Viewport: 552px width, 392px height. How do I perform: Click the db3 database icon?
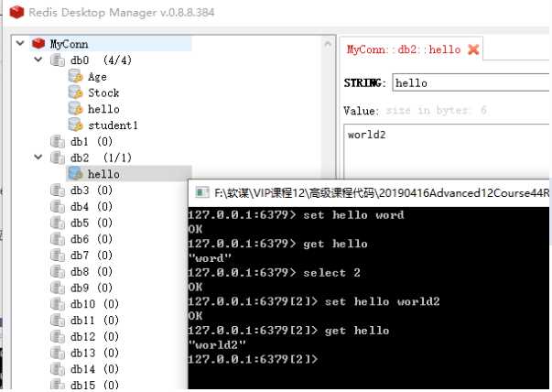click(x=58, y=191)
